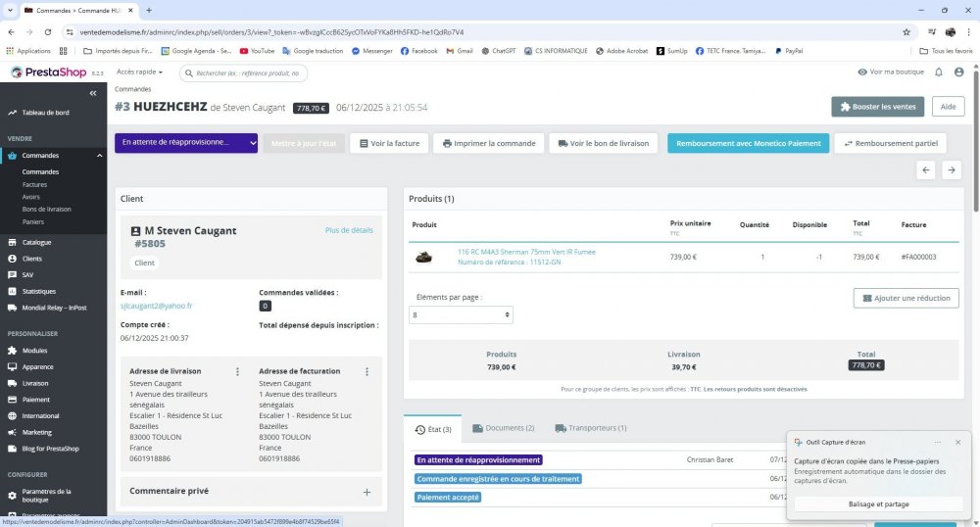Collapse the Commandes sidebar section
Screen dimensions: 980x527
99,156
